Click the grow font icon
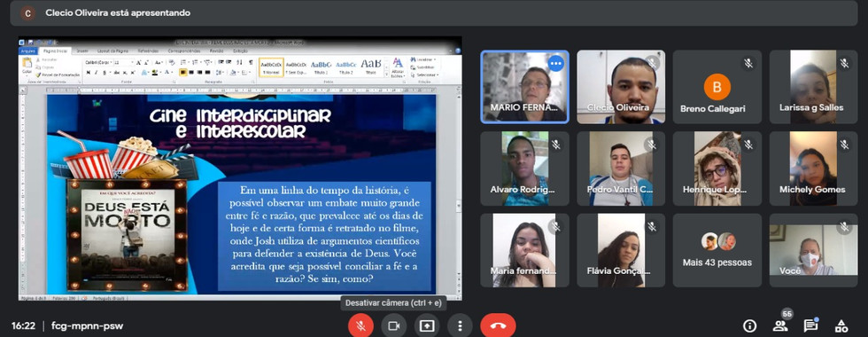The height and width of the screenshot is (337, 868). point(138,63)
